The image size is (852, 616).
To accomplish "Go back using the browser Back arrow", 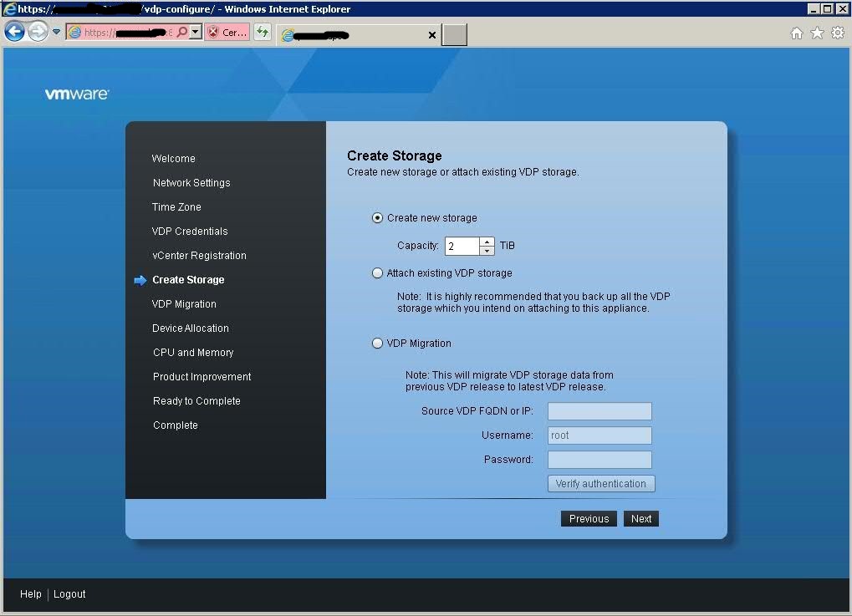I will pyautogui.click(x=15, y=32).
